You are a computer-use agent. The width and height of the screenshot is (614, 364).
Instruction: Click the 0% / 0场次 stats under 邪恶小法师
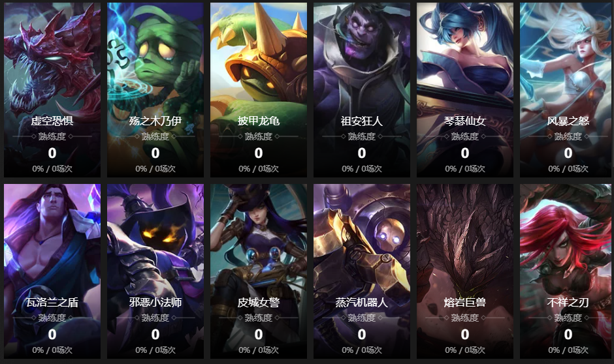[x=155, y=350]
